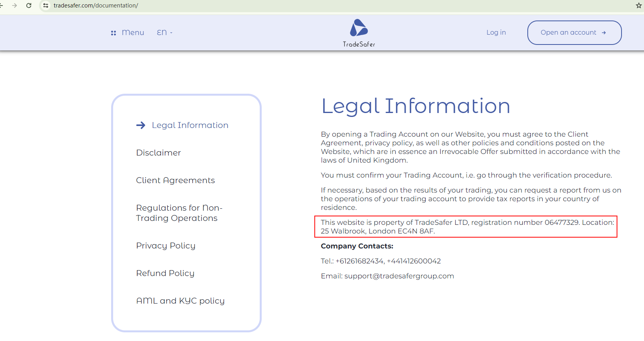Click the arrow beside Legal Information in sidebar

click(x=141, y=125)
